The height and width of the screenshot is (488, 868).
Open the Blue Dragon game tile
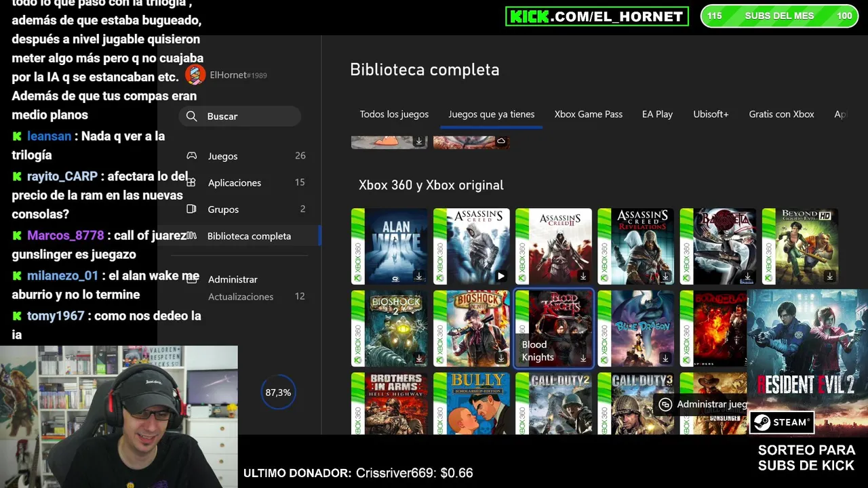635,328
